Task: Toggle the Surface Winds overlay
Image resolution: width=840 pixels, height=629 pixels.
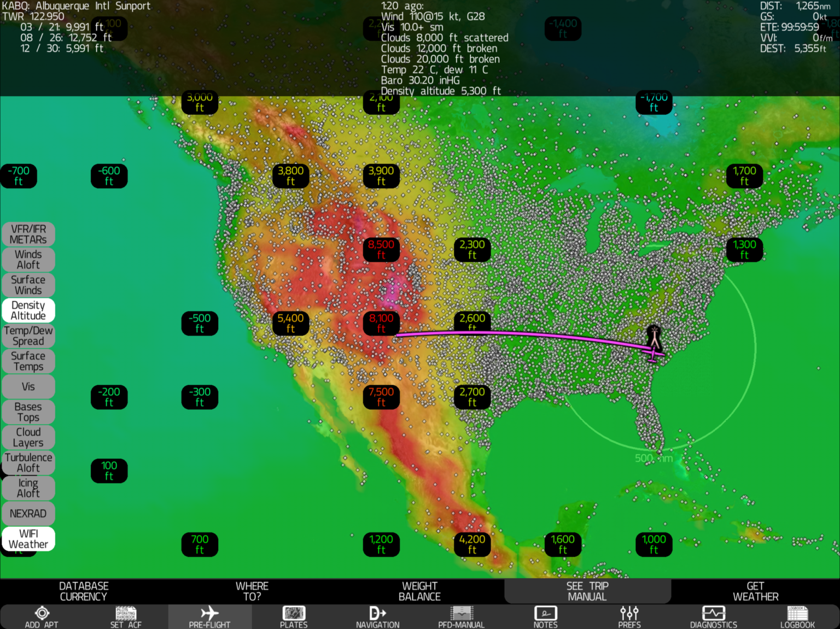Action: [x=28, y=284]
